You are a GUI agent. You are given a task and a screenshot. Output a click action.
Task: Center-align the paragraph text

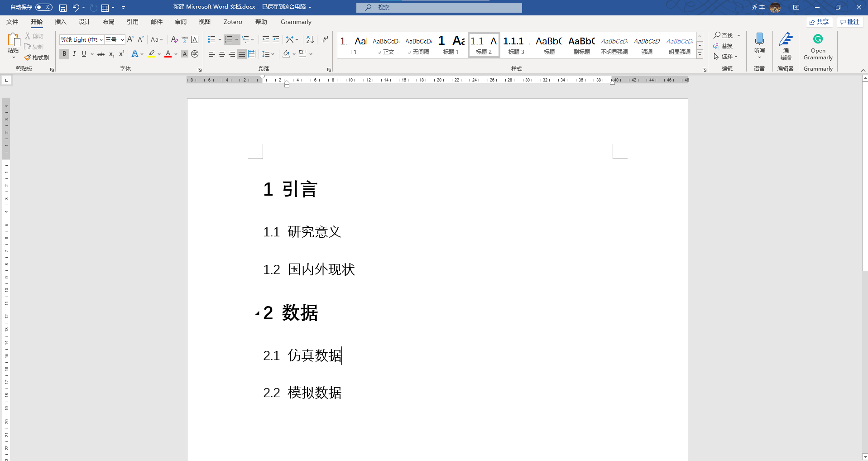point(222,54)
